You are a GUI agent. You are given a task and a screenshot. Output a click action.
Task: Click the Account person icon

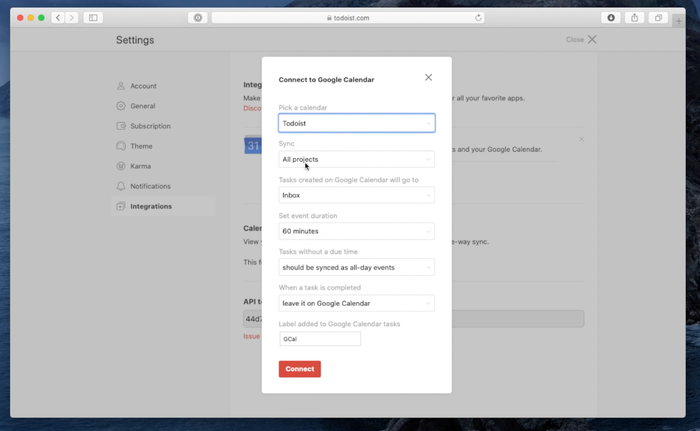pyautogui.click(x=121, y=86)
